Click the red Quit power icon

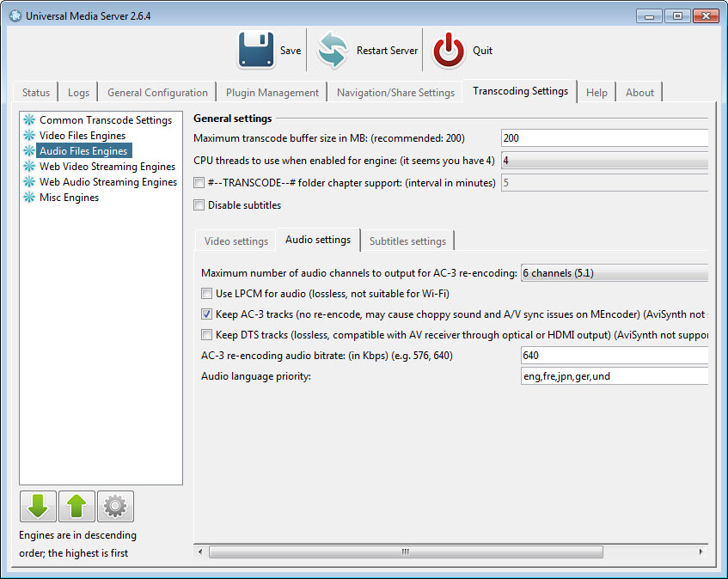pos(449,50)
